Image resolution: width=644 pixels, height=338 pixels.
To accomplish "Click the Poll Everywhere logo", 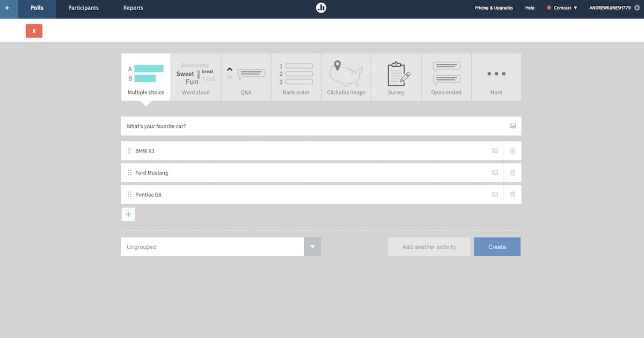I will click(321, 8).
